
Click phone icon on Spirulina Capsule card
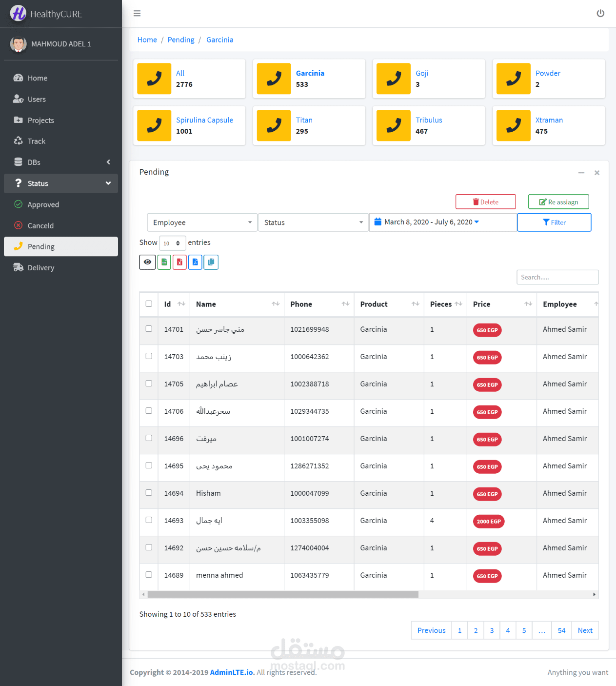[x=154, y=125]
